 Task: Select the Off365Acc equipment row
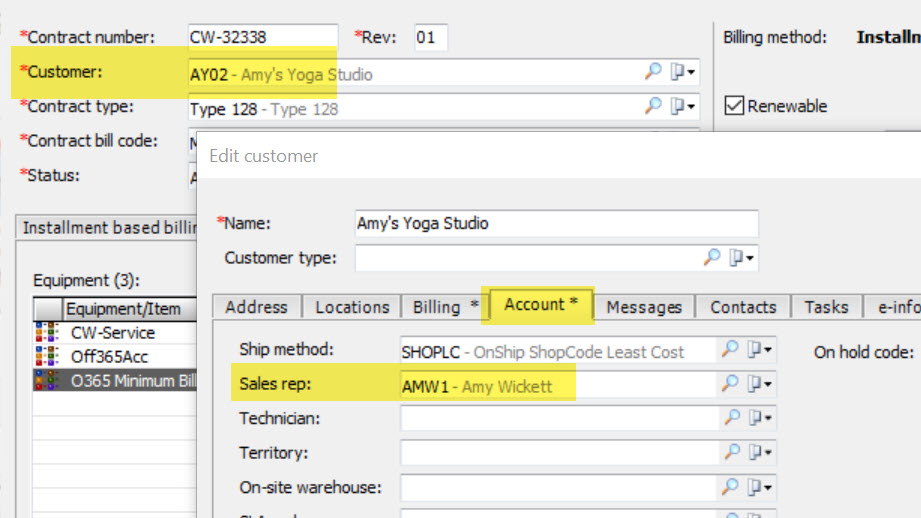point(115,356)
